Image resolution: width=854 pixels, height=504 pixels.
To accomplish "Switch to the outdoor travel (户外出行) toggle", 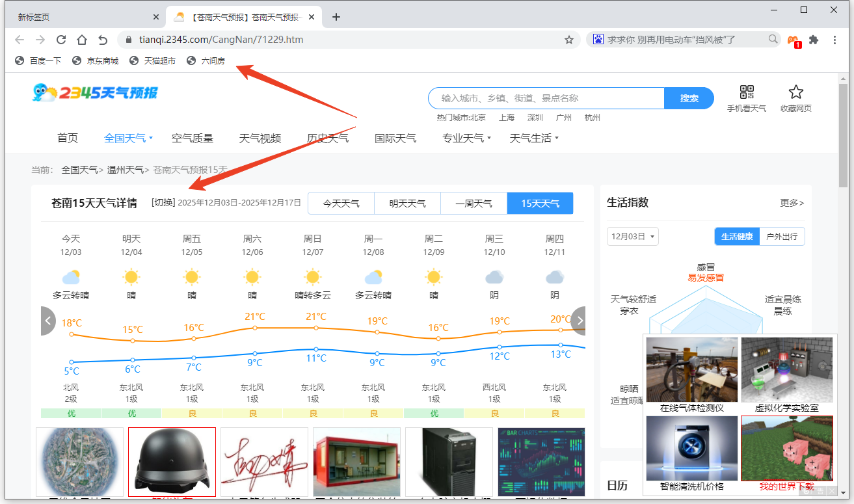I will pos(782,237).
